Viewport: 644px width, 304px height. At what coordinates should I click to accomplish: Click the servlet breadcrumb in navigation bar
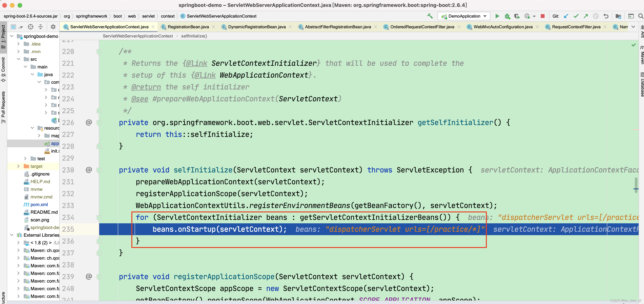click(x=148, y=16)
